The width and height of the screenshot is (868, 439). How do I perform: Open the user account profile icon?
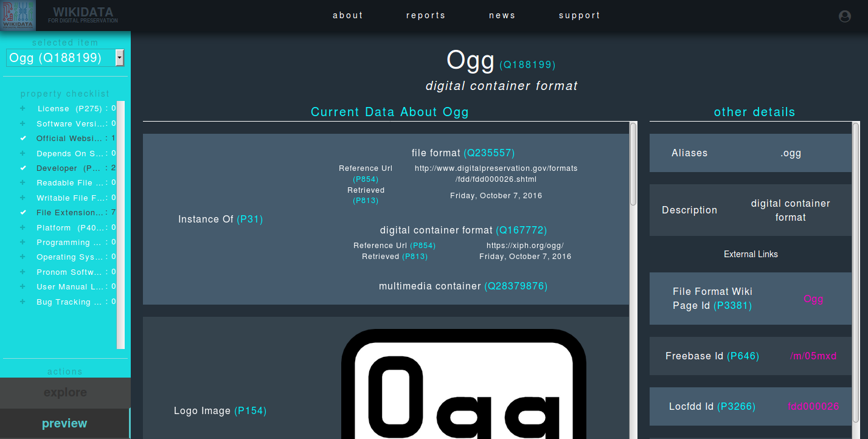[844, 16]
